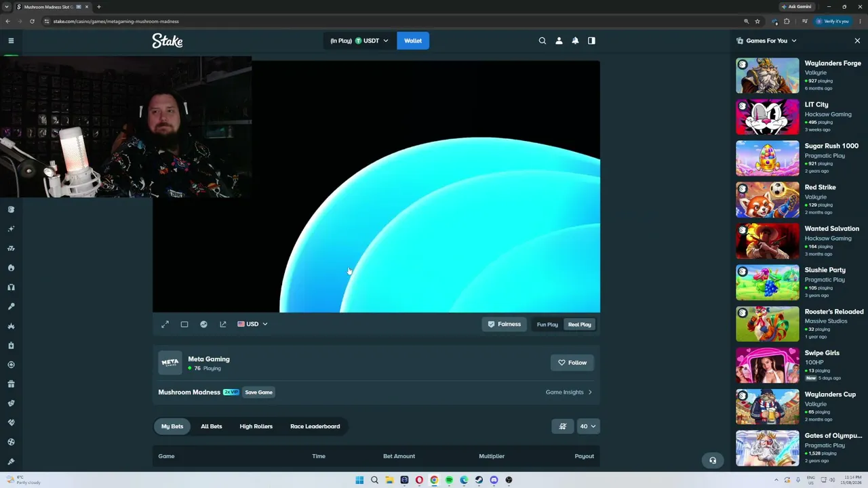The height and width of the screenshot is (488, 868).
Task: Toggle the side panel icon in header
Action: point(591,41)
